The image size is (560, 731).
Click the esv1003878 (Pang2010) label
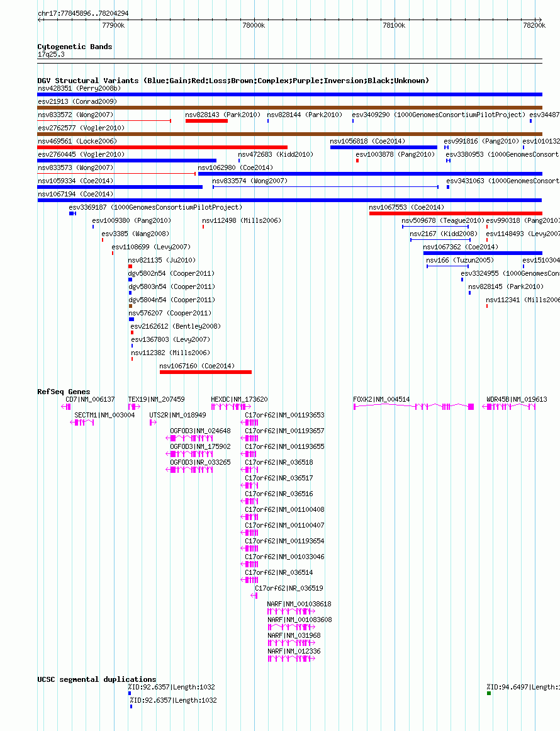395,154
